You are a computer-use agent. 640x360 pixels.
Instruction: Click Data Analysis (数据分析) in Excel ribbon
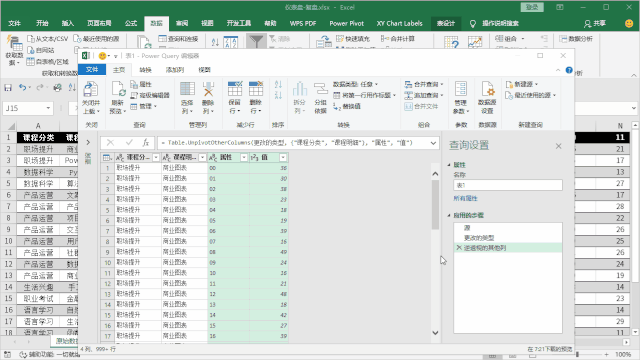576,39
